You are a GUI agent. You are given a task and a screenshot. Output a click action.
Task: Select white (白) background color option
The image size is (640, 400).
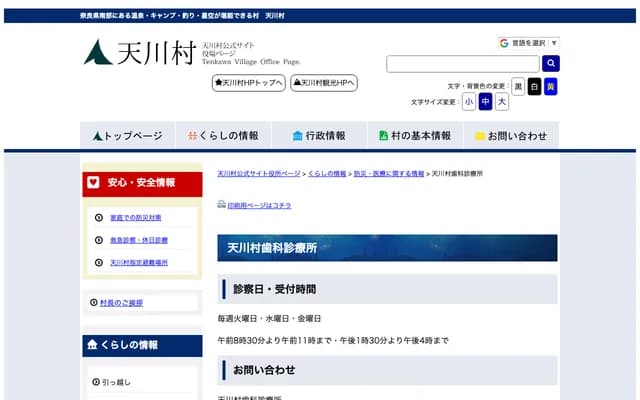[534, 87]
